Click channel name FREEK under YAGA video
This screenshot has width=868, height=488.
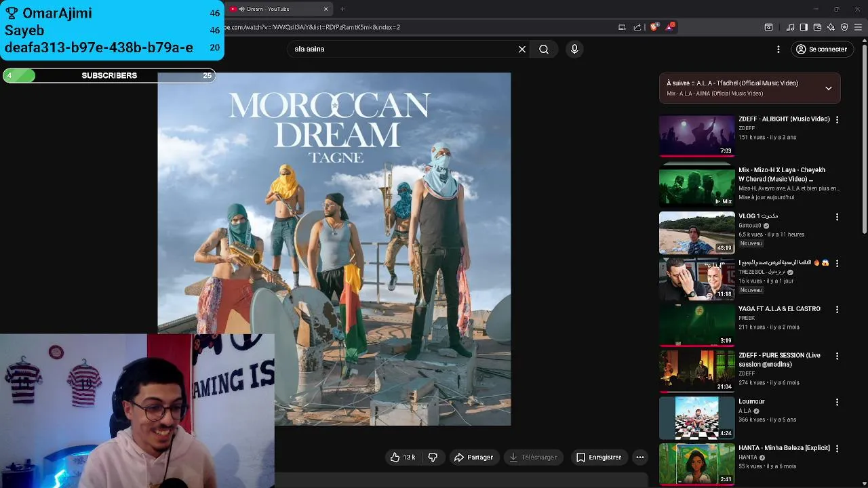[747, 318]
